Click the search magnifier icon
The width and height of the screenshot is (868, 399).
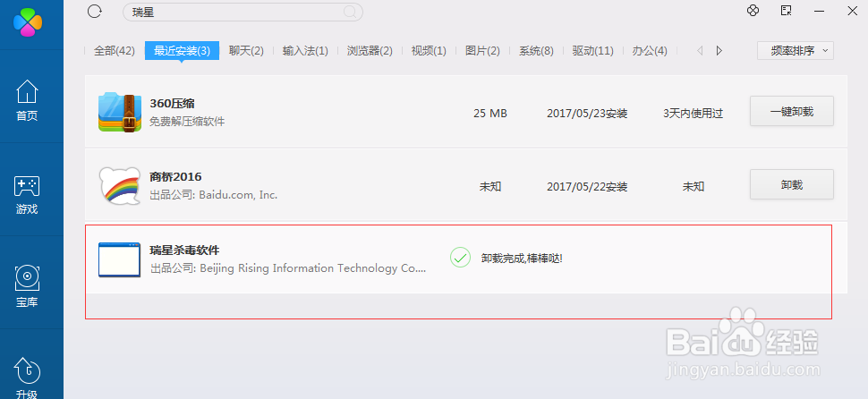click(x=350, y=12)
